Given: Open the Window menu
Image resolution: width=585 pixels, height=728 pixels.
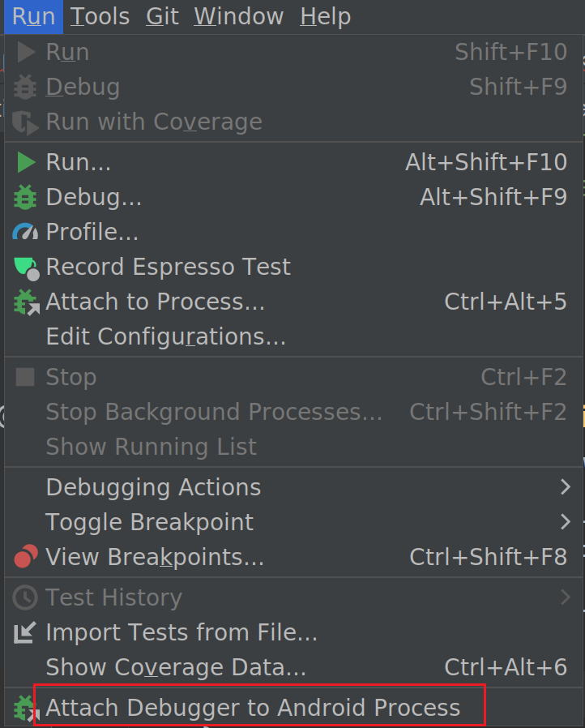Looking at the screenshot, I should click(x=239, y=16).
